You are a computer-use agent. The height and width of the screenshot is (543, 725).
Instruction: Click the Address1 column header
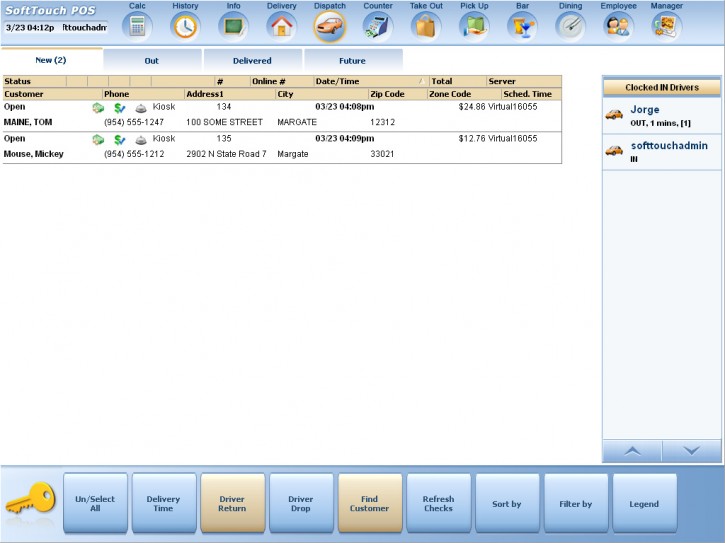(x=229, y=94)
